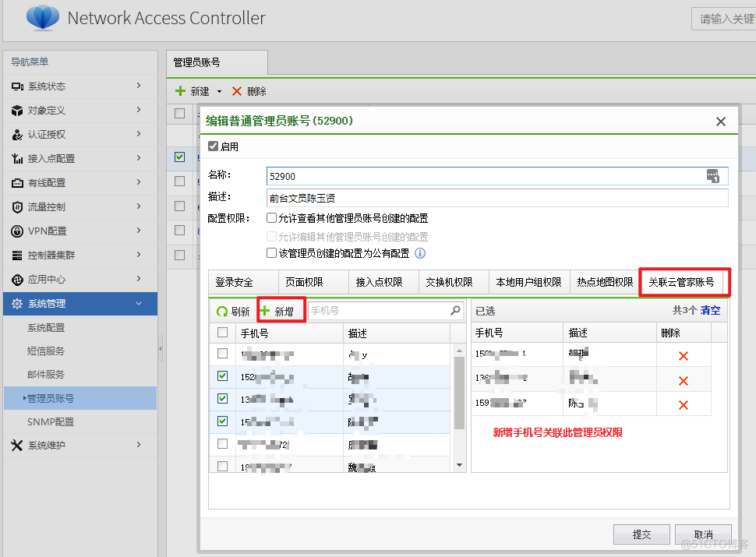Click the 认证授权 user icon
Image resolution: width=756 pixels, height=557 pixels.
[x=17, y=135]
